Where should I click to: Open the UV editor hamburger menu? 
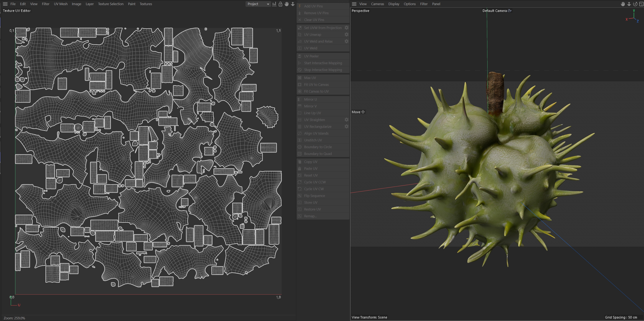tap(5, 4)
